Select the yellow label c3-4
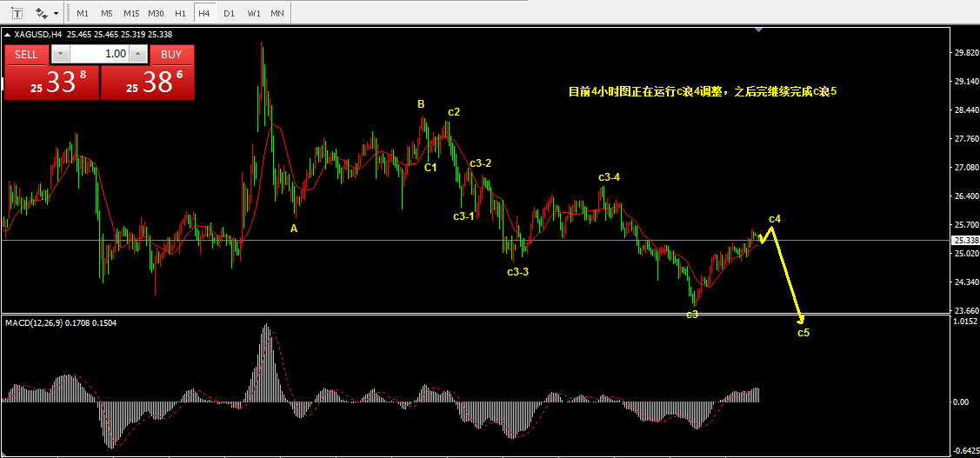Viewport: 980px width, 458px height. click(x=609, y=177)
